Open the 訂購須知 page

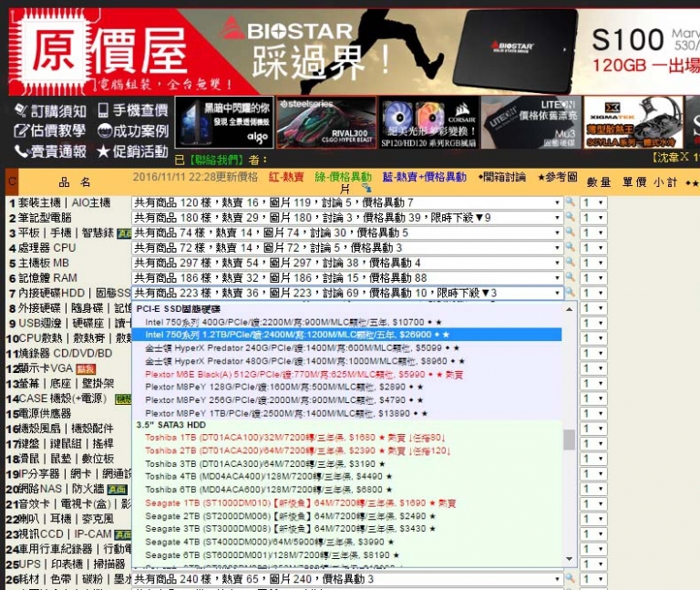tap(50, 110)
